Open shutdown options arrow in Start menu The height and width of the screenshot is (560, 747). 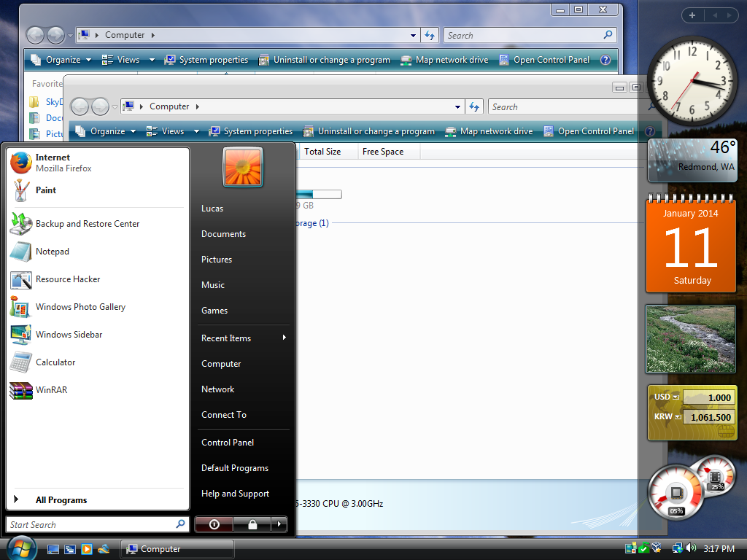[279, 524]
